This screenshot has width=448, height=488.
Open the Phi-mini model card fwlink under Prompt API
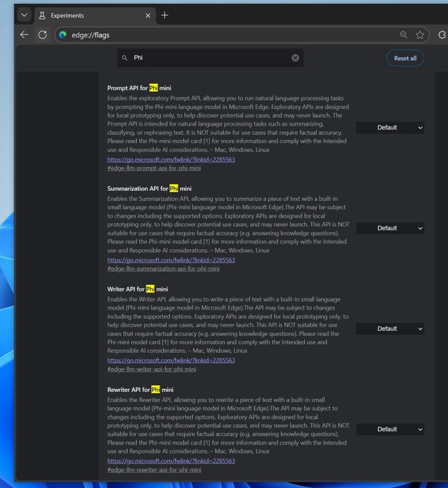pos(170,159)
